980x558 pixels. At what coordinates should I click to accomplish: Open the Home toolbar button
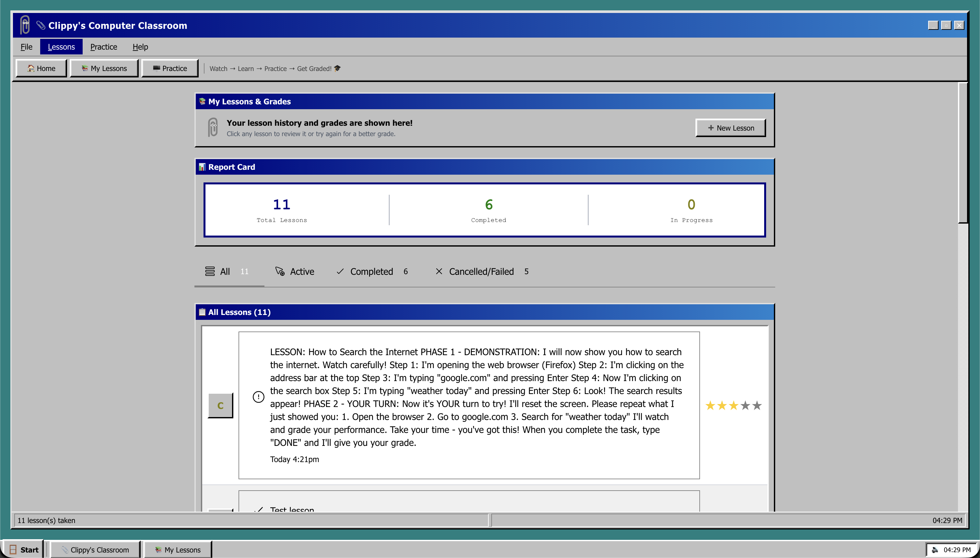[x=41, y=68]
